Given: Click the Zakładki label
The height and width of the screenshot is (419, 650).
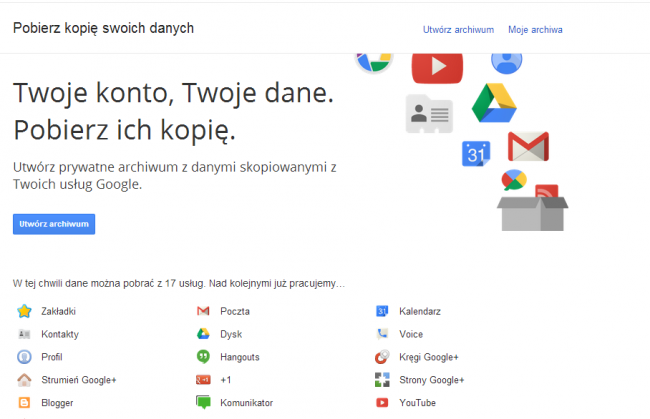Looking at the screenshot, I should pyautogui.click(x=58, y=311).
